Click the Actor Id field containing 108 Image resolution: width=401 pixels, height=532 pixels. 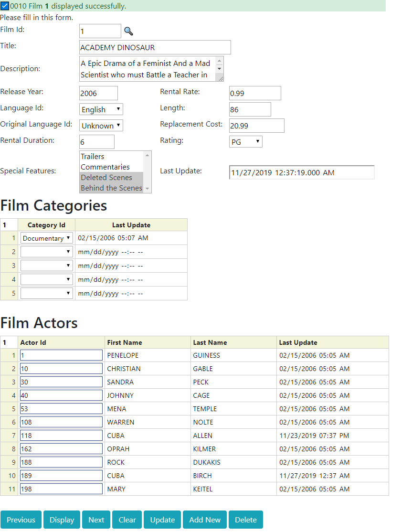click(61, 422)
